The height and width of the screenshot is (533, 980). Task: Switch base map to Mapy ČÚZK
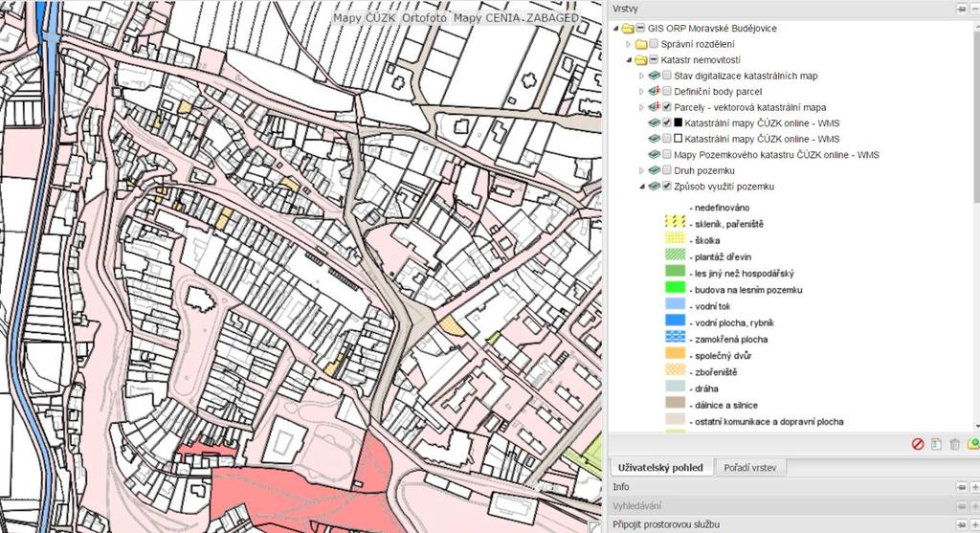(x=365, y=18)
